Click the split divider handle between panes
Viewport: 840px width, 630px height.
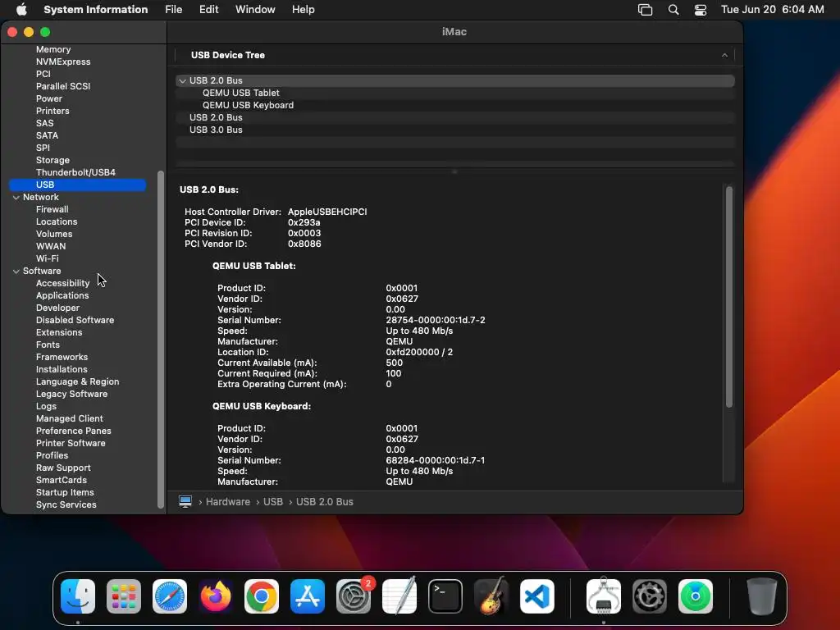[454, 172]
